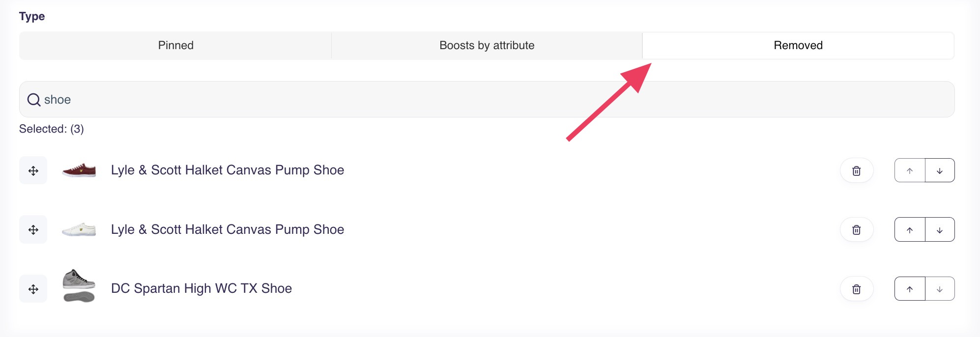980x337 pixels.
Task: Click the grey DC Spartan shoe thumbnail
Action: (79, 286)
